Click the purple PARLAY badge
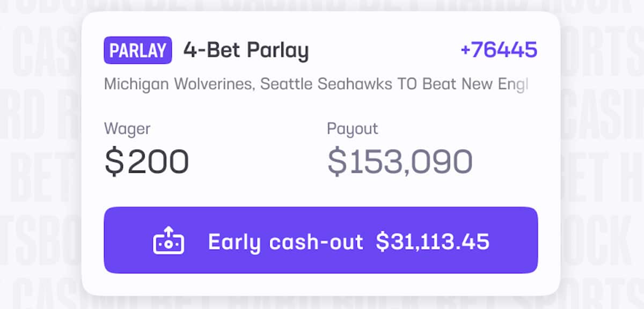This screenshot has width=644, height=309. tap(138, 50)
